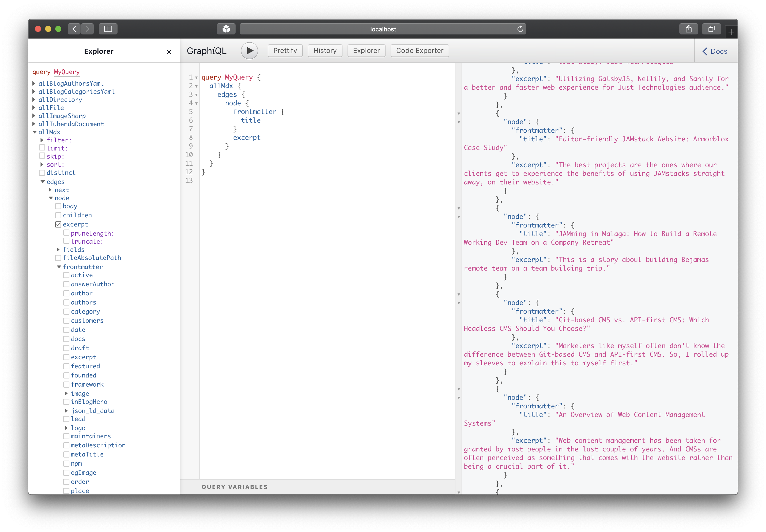Screen dimensions: 766x532
Task: Collapse the frontmatter node
Action: click(59, 267)
